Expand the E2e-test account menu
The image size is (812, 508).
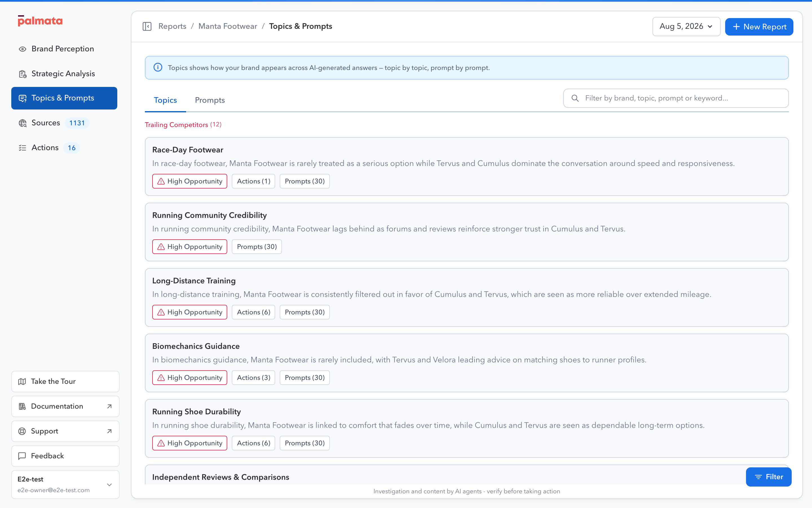pos(65,484)
